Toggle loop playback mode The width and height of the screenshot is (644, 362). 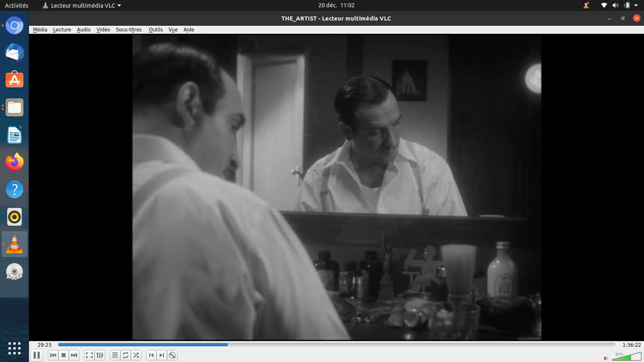click(126, 355)
